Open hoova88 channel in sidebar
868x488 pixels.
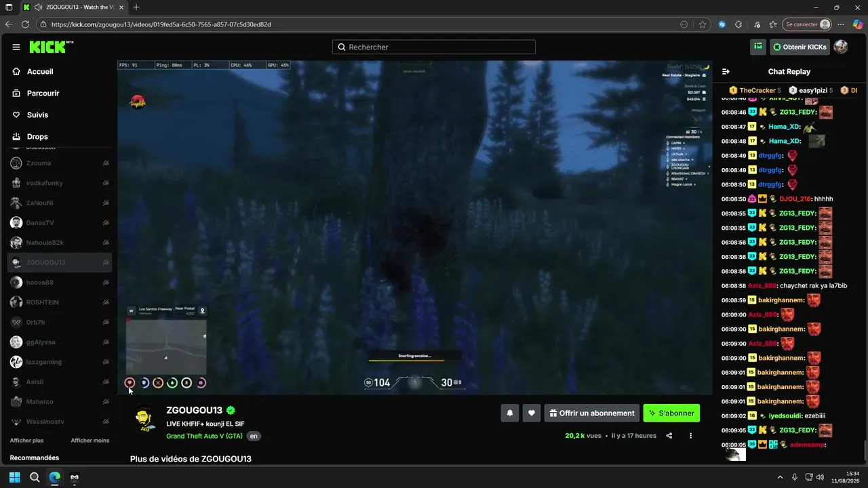tap(60, 283)
